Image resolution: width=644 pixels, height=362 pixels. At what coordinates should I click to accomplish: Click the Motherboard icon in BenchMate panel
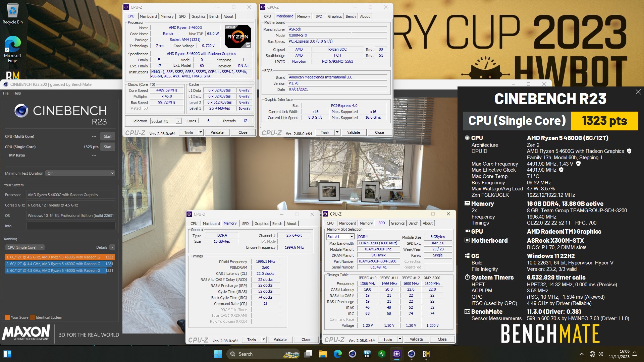click(x=467, y=240)
